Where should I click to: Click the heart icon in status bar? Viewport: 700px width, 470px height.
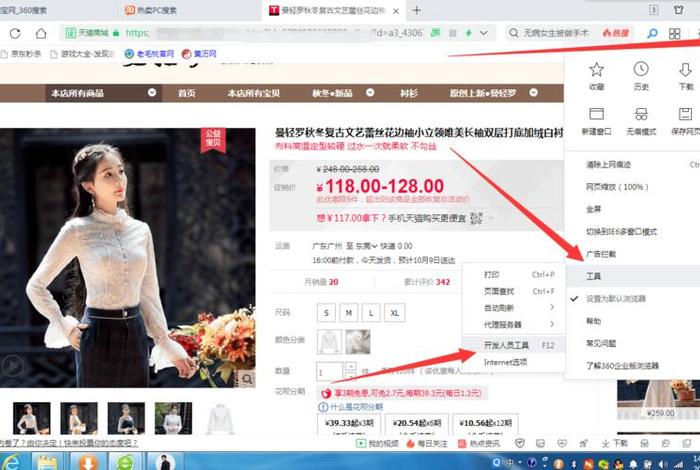point(562,443)
